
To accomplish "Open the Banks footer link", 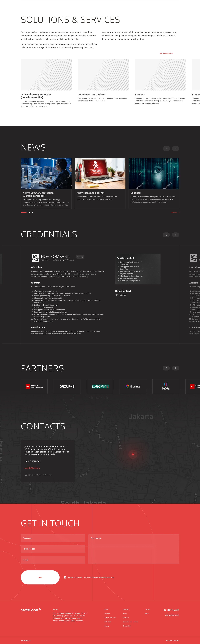I will click(106, 609).
